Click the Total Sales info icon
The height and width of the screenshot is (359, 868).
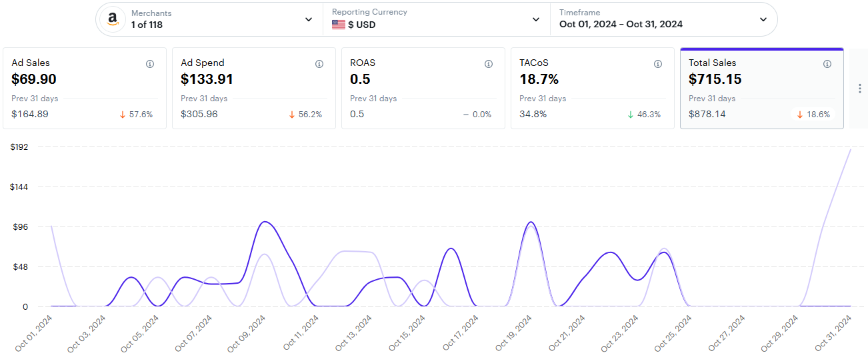click(x=827, y=64)
